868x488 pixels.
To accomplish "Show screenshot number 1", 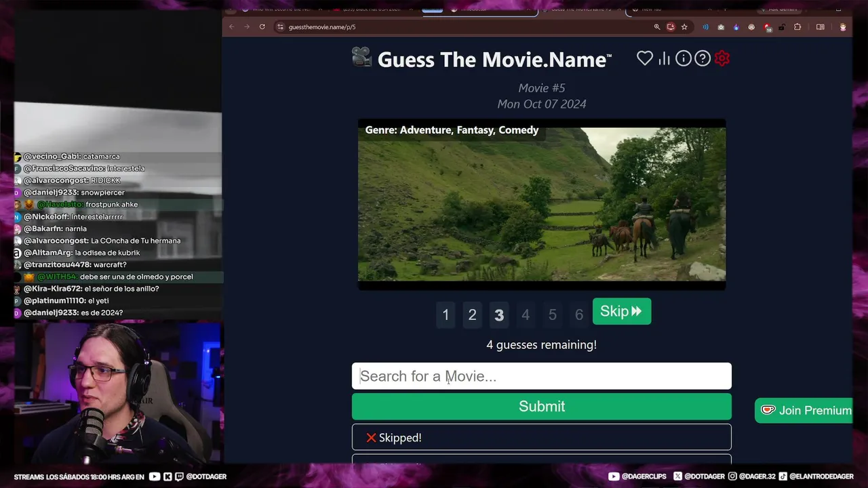I will click(446, 314).
